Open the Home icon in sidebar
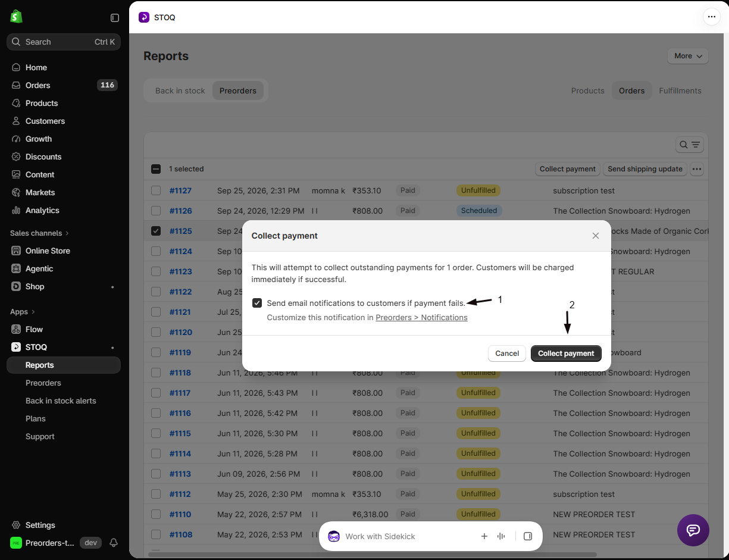This screenshot has height=560, width=729. coord(16,67)
